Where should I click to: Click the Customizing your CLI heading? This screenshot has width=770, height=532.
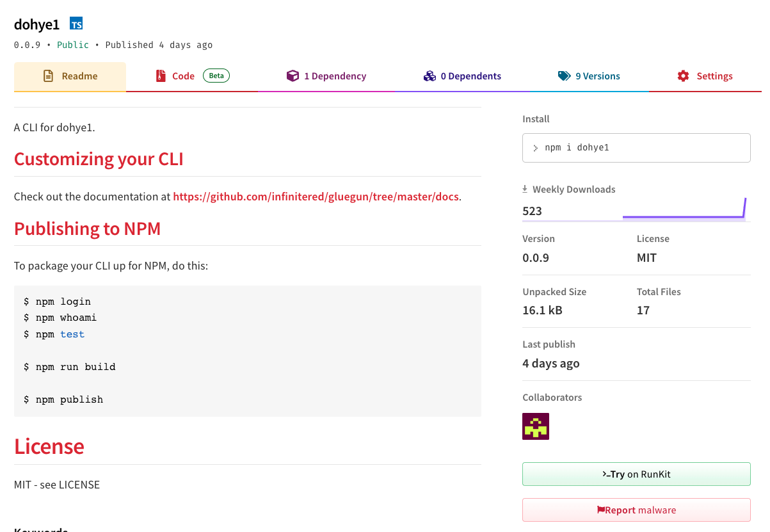tap(99, 159)
